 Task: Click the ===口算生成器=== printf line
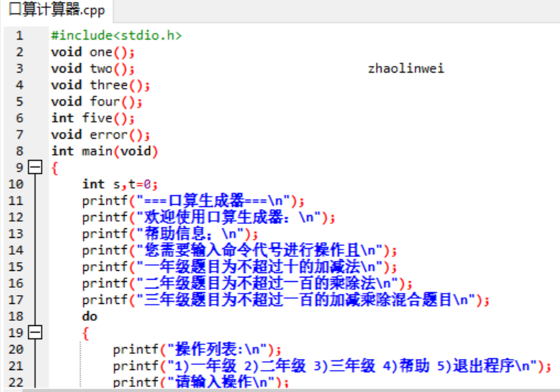coord(193,201)
